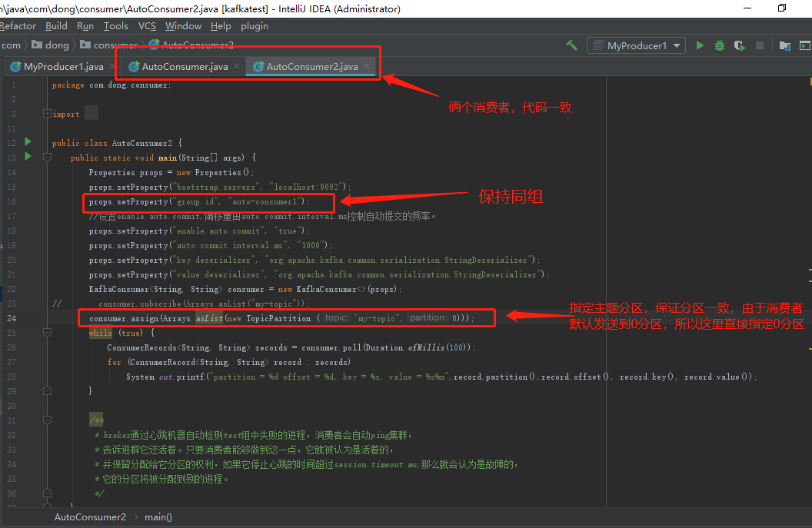Click fold end marker on line 29
The width and height of the screenshot is (812, 528).
coord(47,391)
